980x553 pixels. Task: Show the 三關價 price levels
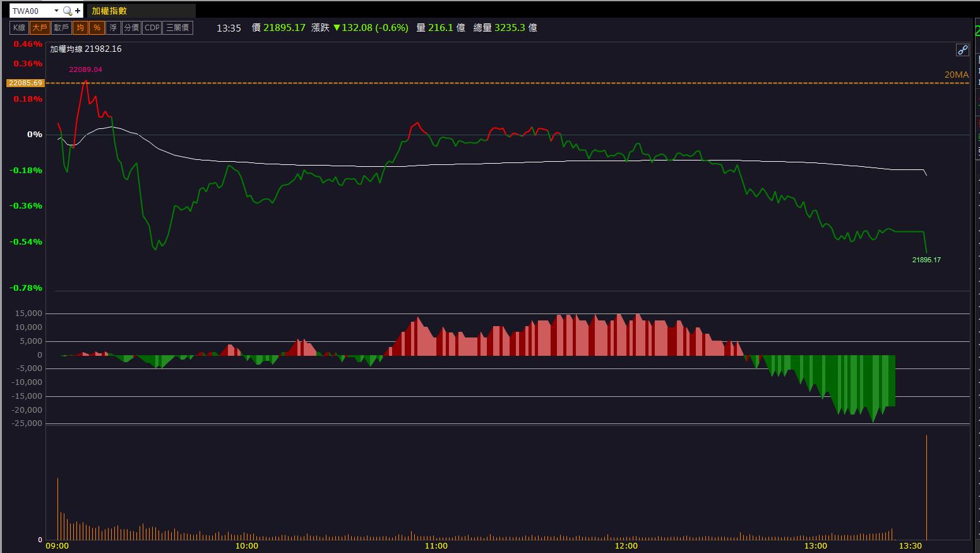(177, 28)
